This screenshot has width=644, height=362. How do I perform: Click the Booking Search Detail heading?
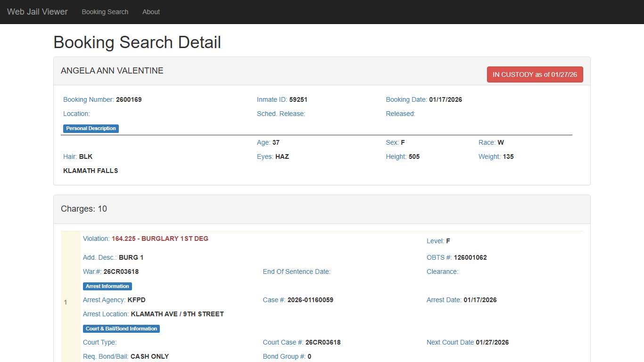click(x=137, y=42)
